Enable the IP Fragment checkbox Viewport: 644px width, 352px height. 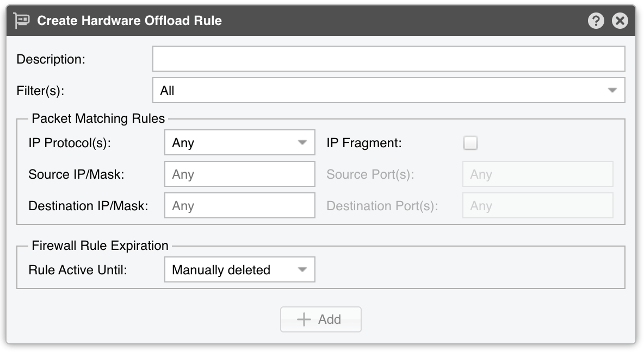click(470, 143)
